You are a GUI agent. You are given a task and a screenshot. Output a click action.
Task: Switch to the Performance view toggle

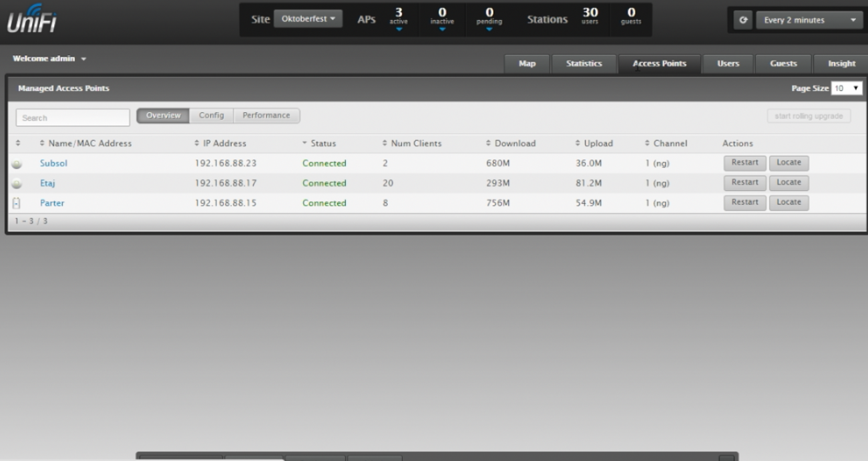pos(266,116)
